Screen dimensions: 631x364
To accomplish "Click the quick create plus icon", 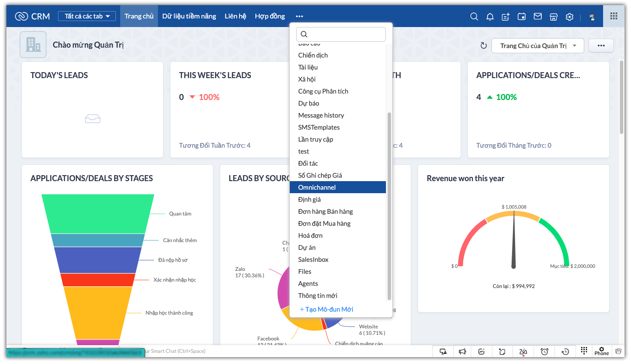I will tap(506, 16).
